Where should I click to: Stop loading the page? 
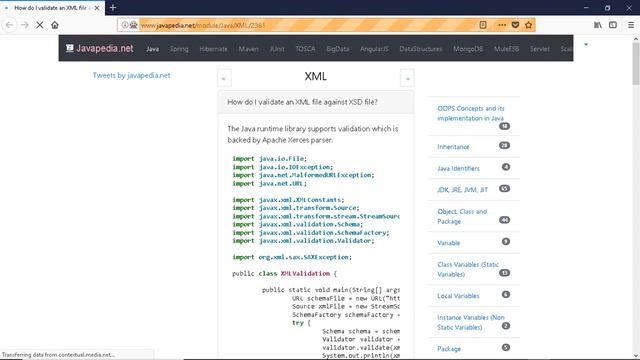point(40,25)
